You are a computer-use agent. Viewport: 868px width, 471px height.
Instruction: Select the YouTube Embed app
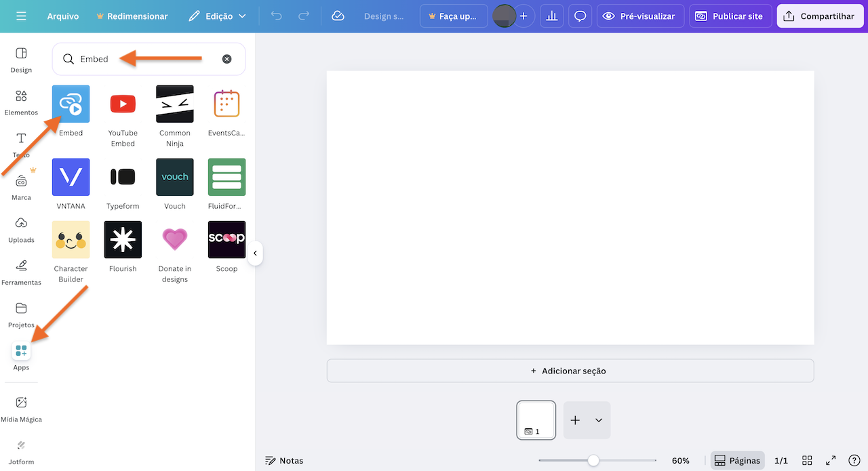122,104
